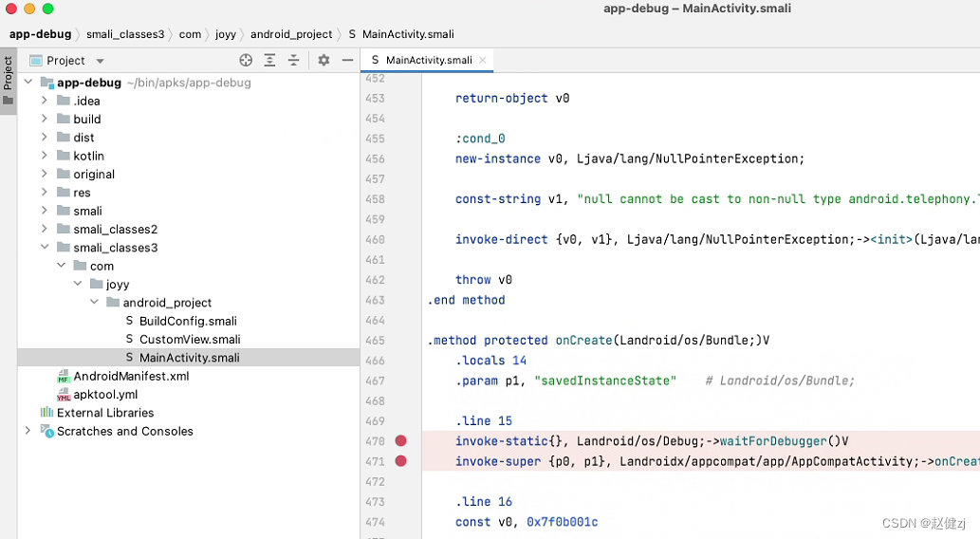The height and width of the screenshot is (539, 980).
Task: Click joyy breadcrumb
Action: coord(226,34)
